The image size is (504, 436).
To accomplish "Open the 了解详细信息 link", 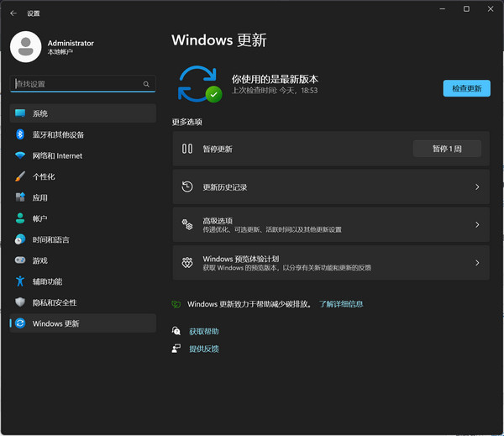I will [x=341, y=304].
